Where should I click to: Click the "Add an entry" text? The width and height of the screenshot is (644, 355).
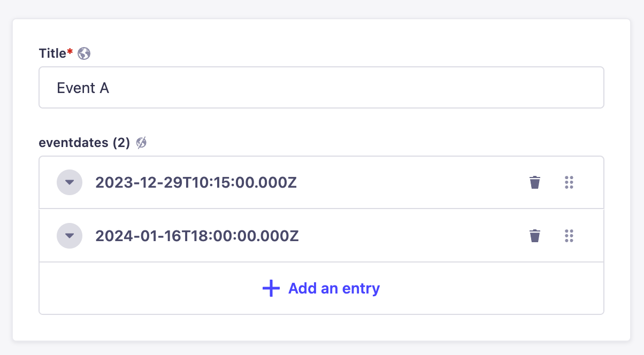pyautogui.click(x=334, y=289)
